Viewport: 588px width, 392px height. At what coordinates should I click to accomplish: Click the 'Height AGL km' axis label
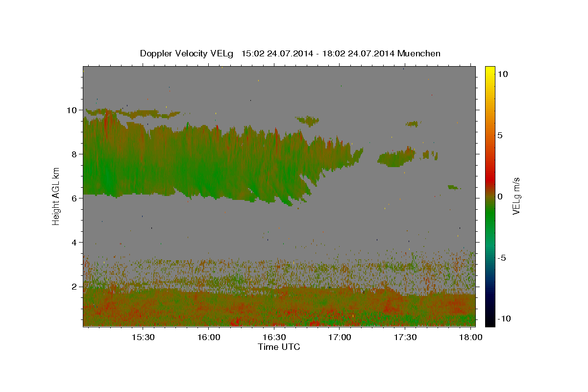click(56, 196)
